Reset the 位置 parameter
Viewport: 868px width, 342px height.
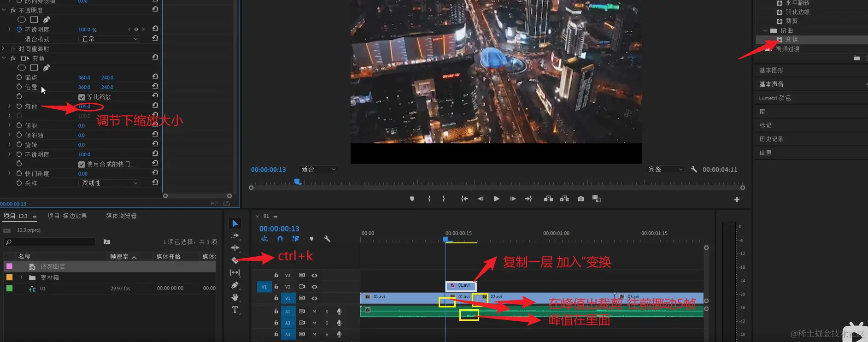(155, 86)
